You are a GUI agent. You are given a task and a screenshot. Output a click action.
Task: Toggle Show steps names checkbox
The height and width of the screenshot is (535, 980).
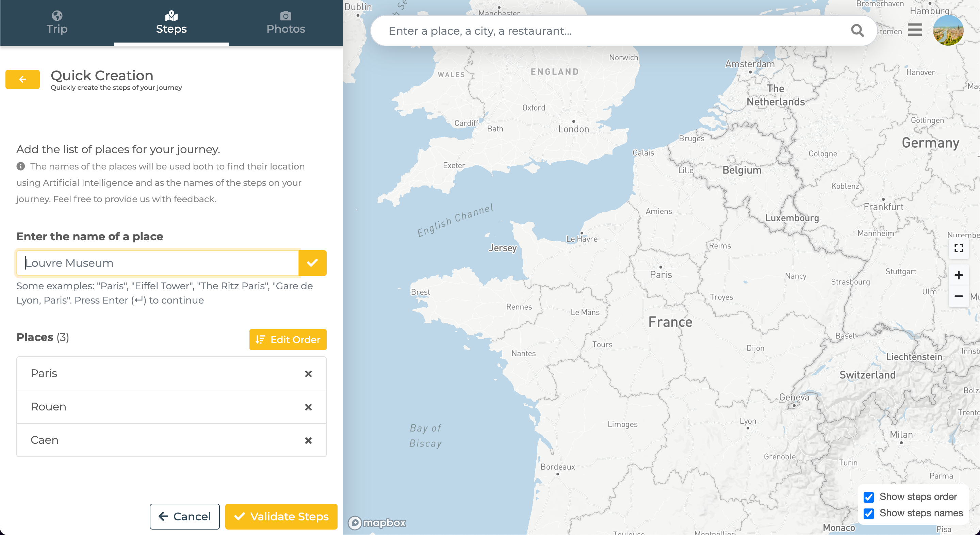point(868,513)
